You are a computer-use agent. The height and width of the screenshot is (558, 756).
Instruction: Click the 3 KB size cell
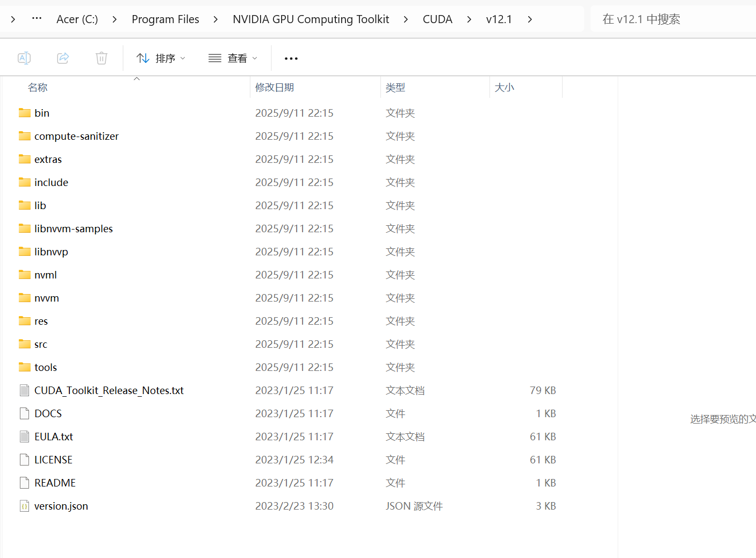coord(546,506)
